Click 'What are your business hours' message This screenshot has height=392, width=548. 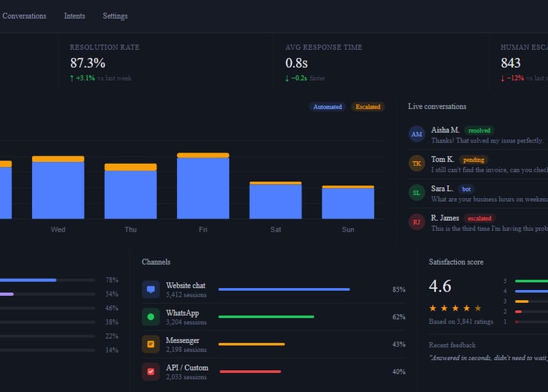coord(489,200)
